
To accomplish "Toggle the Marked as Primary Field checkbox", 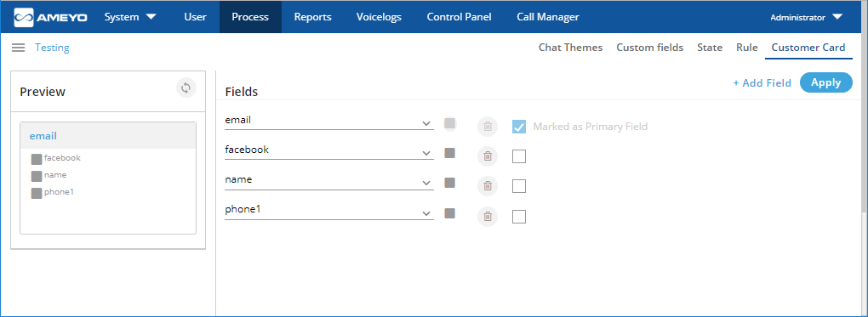I will pyautogui.click(x=519, y=127).
